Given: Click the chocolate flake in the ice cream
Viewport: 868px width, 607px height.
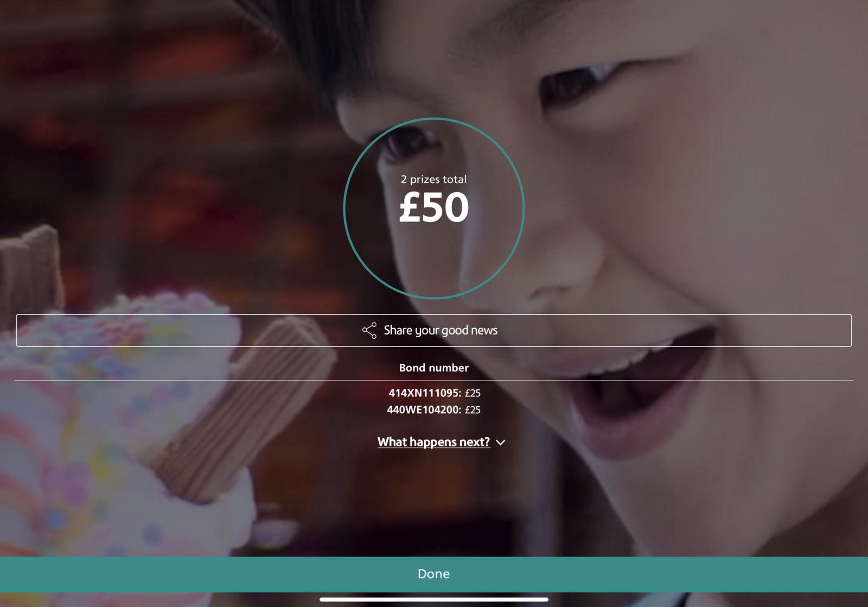Looking at the screenshot, I should click(x=244, y=407).
